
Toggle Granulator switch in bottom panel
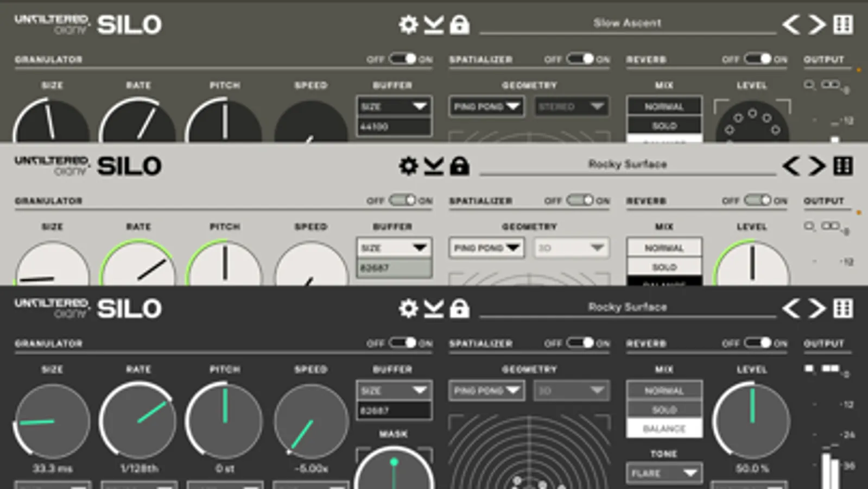click(x=403, y=342)
